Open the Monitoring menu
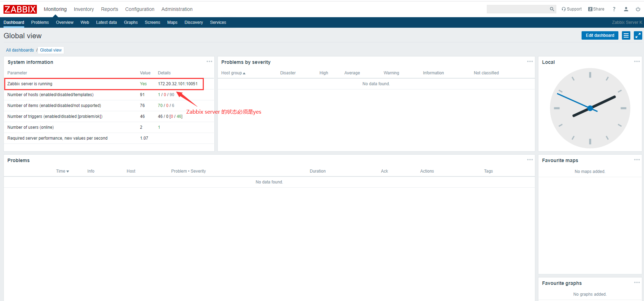 55,9
